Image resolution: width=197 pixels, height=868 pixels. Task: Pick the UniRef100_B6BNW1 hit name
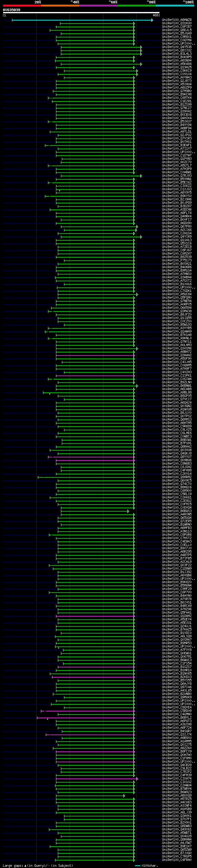click(177, 386)
